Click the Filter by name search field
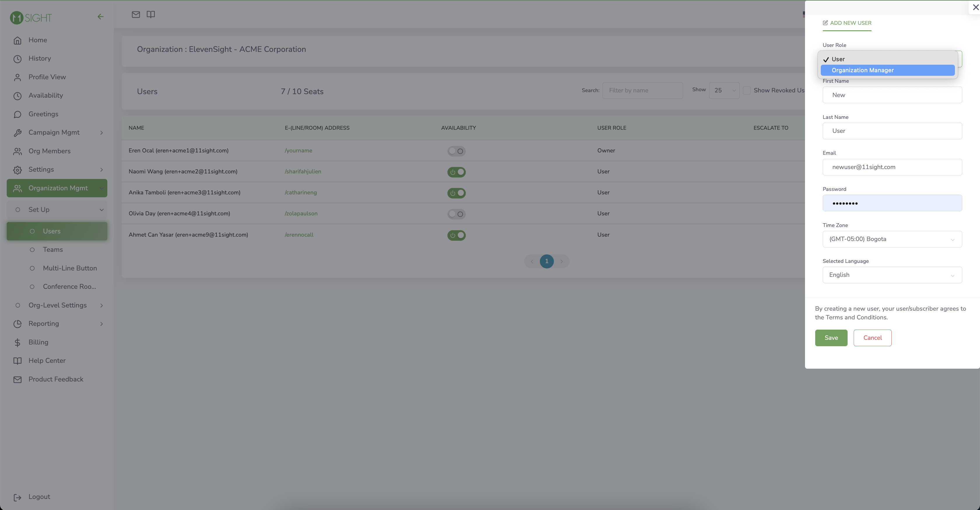The width and height of the screenshot is (980, 510). click(x=642, y=90)
